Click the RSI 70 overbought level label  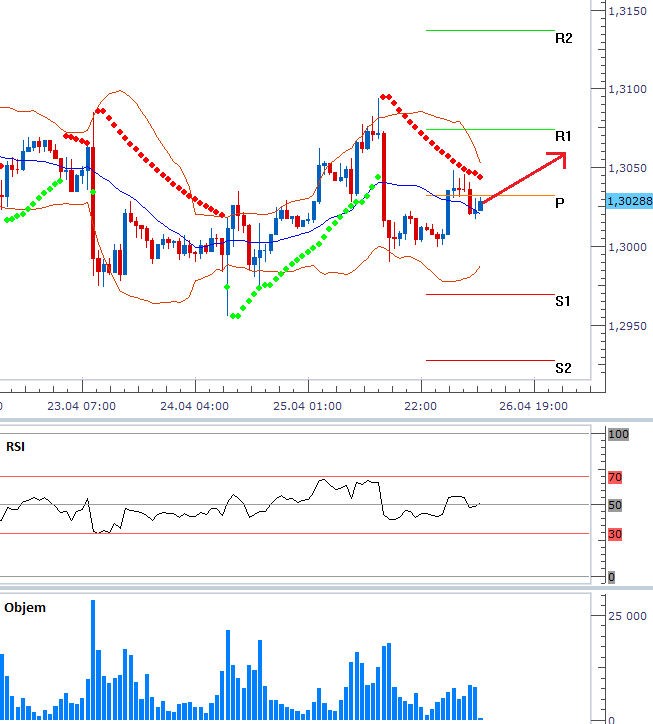[x=615, y=477]
